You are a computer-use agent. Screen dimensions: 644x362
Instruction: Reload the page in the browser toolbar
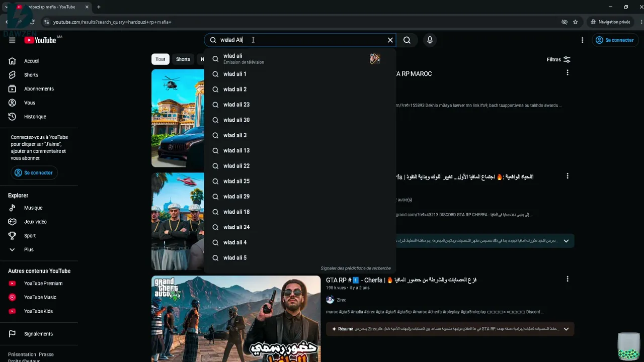[x=32, y=22]
